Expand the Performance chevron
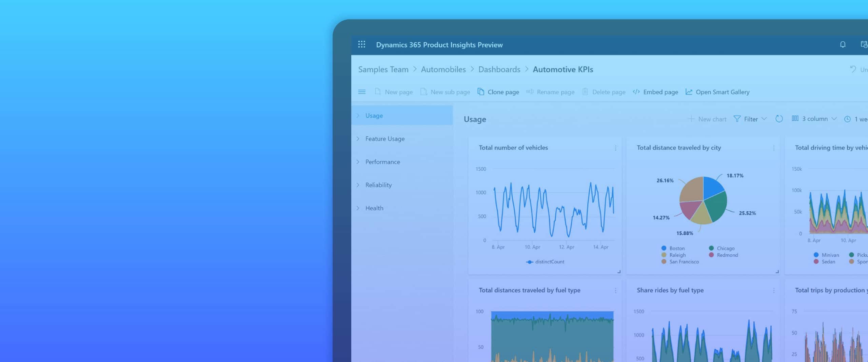 coord(358,162)
